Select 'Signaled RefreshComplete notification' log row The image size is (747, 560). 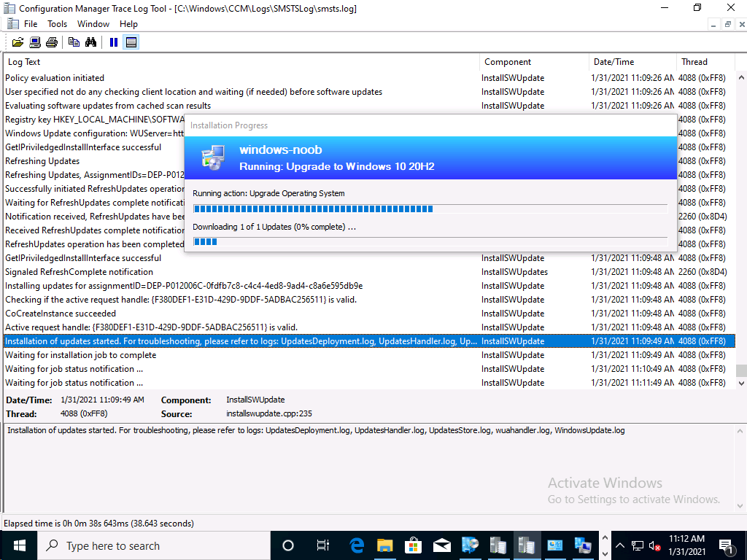(x=369, y=272)
